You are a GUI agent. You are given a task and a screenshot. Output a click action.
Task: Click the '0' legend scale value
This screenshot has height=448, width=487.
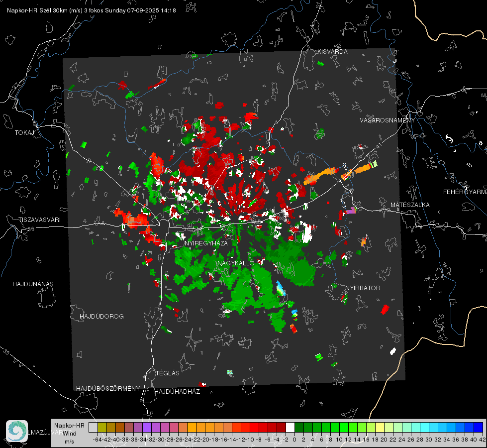point(294,440)
